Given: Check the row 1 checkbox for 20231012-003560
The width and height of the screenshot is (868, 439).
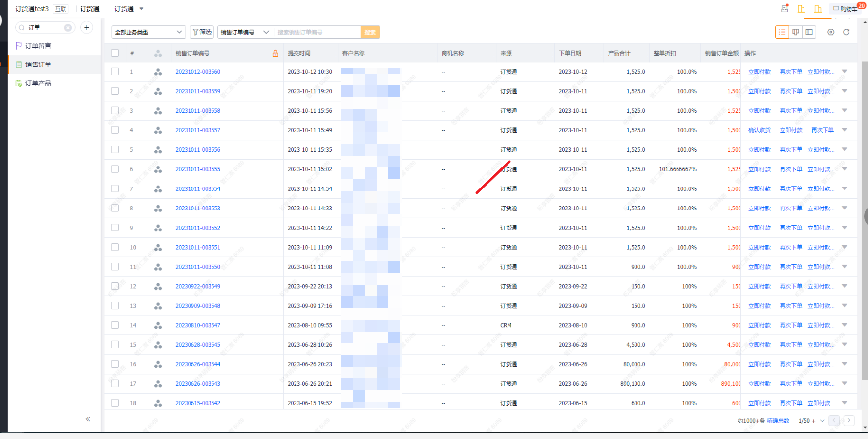Looking at the screenshot, I should click(x=115, y=72).
